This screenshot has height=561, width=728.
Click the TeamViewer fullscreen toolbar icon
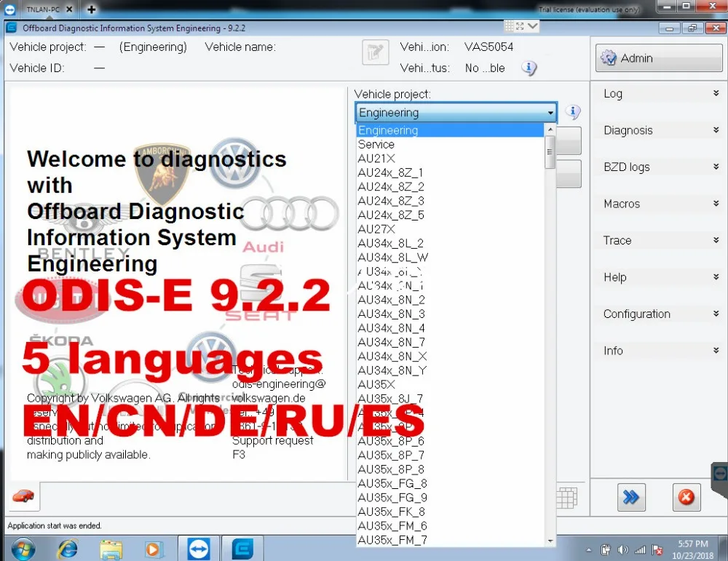520,26
